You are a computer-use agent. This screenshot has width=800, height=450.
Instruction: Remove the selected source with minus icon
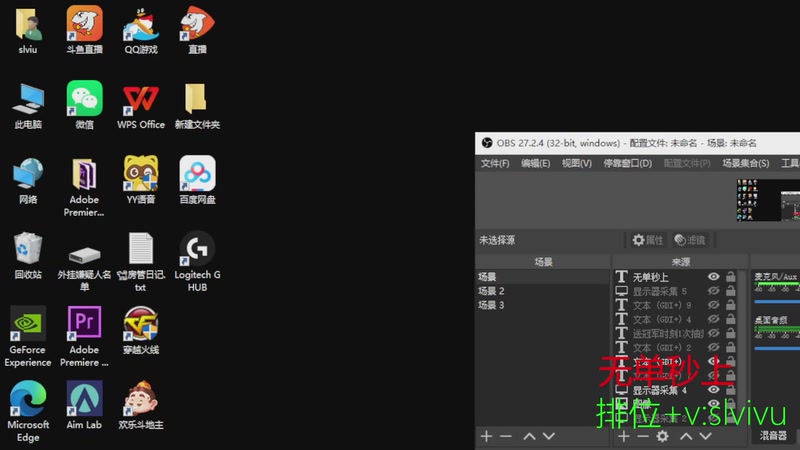pyautogui.click(x=643, y=436)
